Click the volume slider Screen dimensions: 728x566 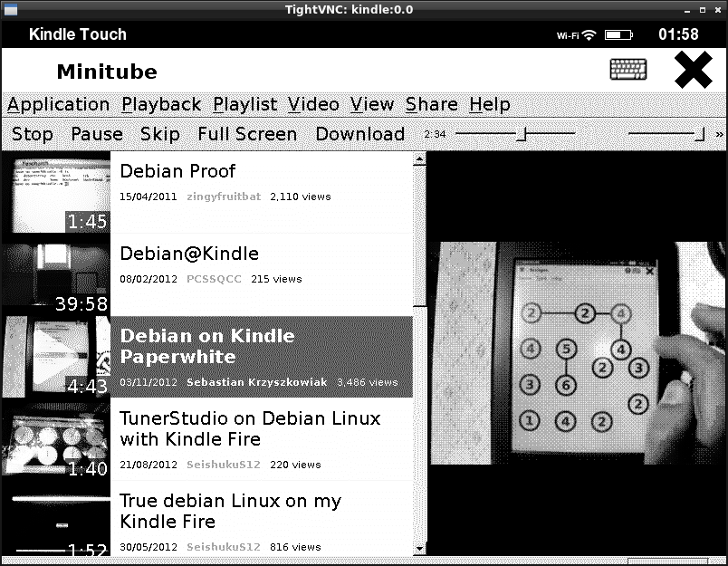(x=666, y=134)
